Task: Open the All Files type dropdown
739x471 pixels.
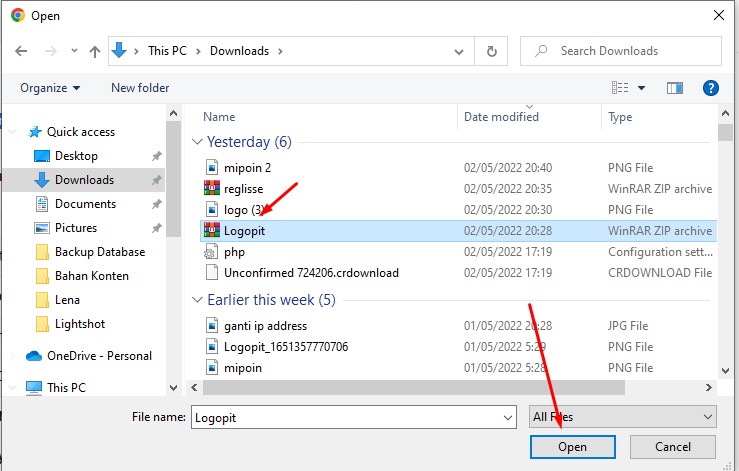Action: (x=622, y=416)
